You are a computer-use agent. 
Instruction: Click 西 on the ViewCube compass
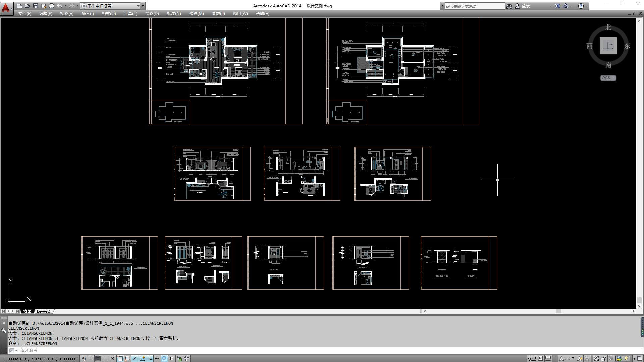click(589, 46)
